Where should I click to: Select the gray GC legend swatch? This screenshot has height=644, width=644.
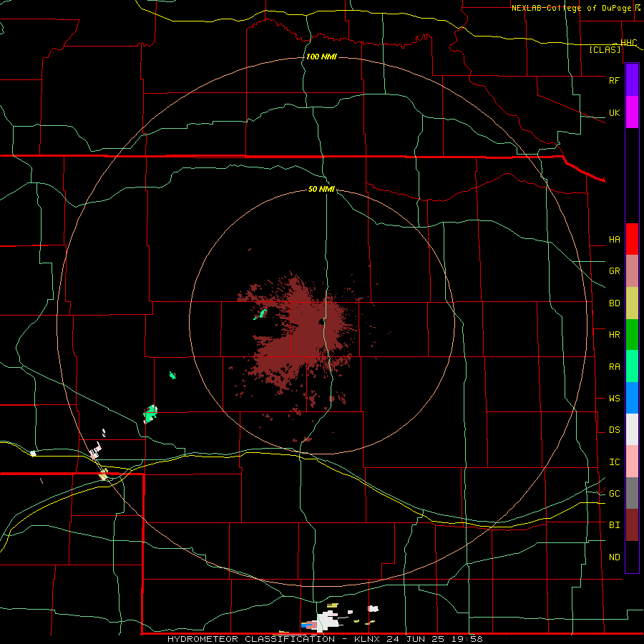click(632, 493)
